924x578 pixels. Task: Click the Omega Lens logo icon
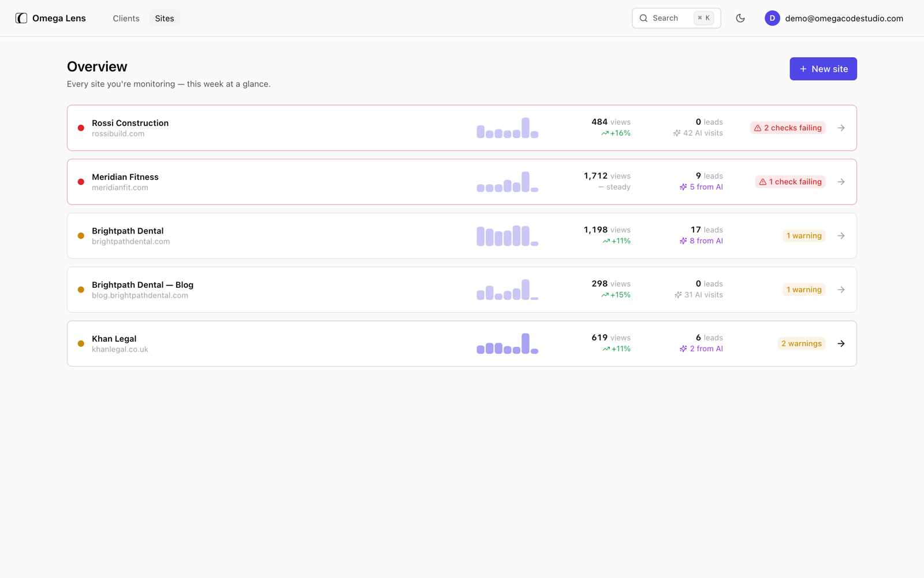pyautogui.click(x=21, y=18)
